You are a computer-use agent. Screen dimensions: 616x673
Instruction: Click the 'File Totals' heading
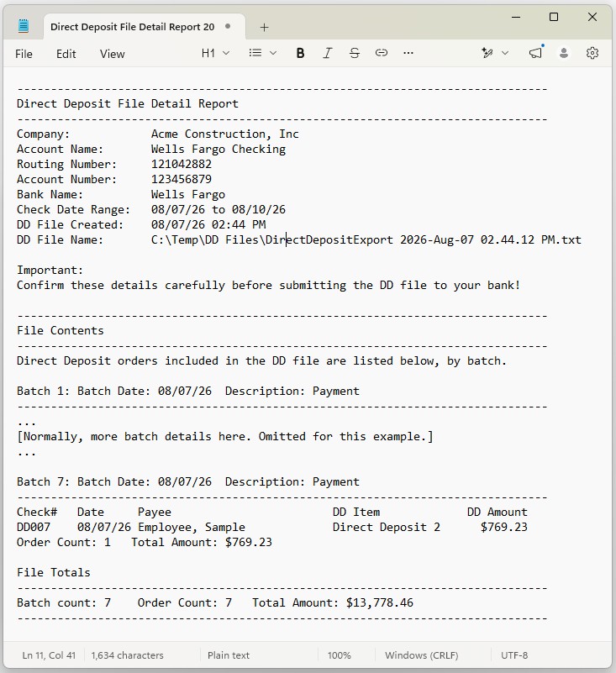coord(53,572)
